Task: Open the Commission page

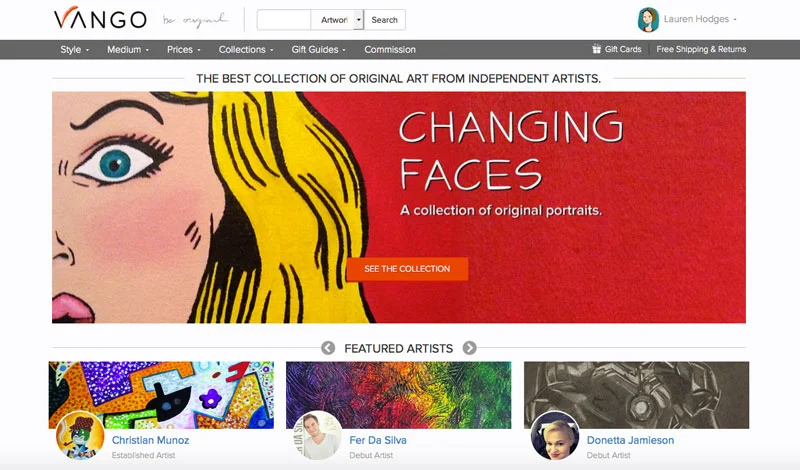Action: (390, 50)
